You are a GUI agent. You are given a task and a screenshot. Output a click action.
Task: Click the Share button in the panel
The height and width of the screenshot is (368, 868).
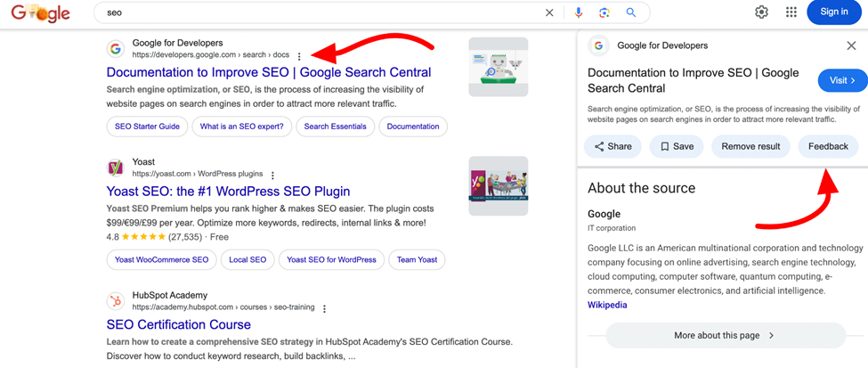(612, 146)
